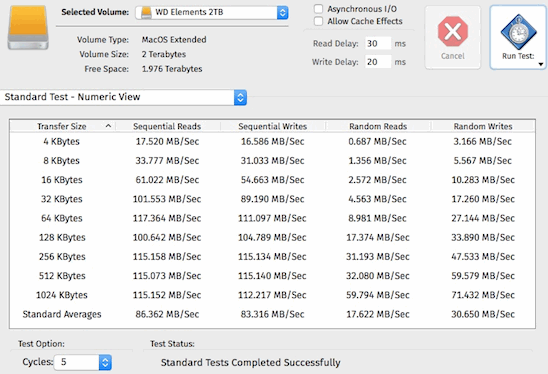Screen dimensions: 548x374
Task: Click the Transfer Size sort arrow
Action: (x=108, y=126)
